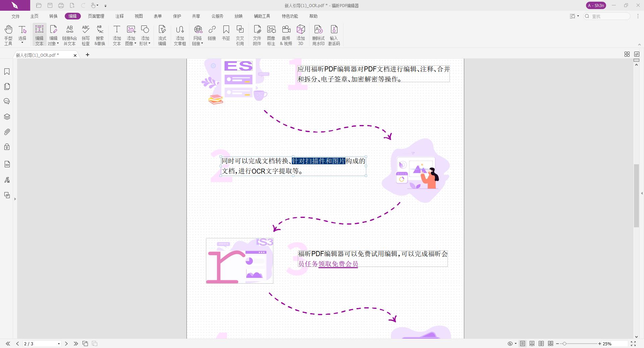Open the 选择 tool dropdown arrow
Image resolution: width=644 pixels, height=348 pixels.
(x=22, y=42)
